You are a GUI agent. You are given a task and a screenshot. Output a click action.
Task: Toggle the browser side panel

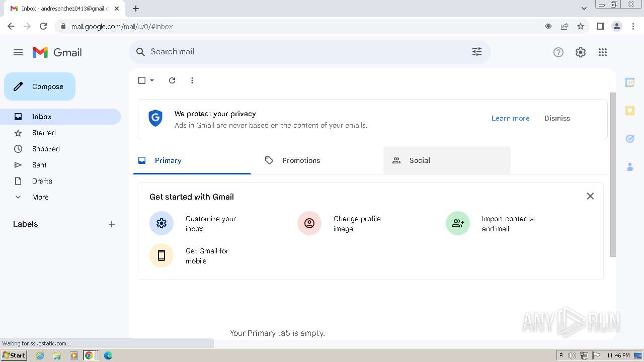(x=600, y=26)
